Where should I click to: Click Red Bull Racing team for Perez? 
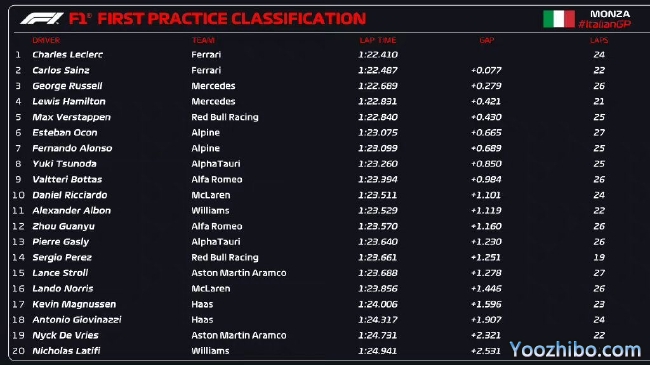point(225,257)
